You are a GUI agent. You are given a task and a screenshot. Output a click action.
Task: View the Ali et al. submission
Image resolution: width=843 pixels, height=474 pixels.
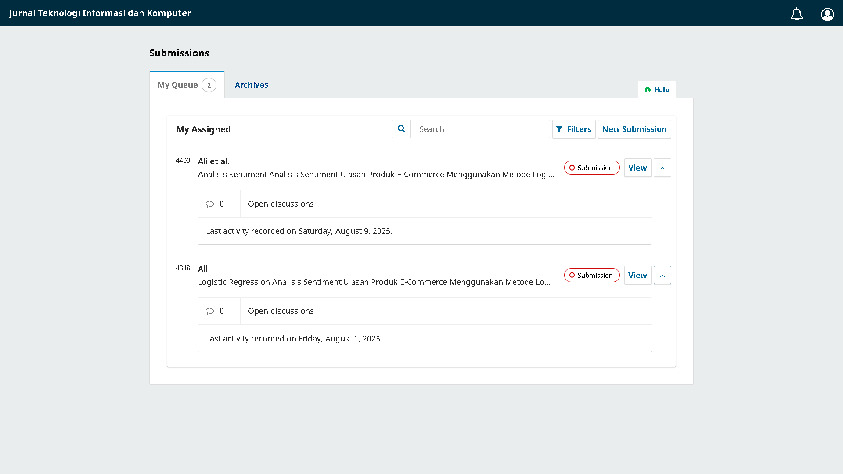637,168
